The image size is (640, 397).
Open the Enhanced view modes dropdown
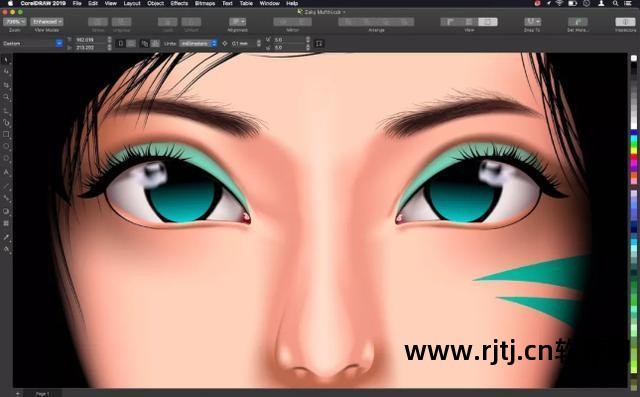point(47,22)
